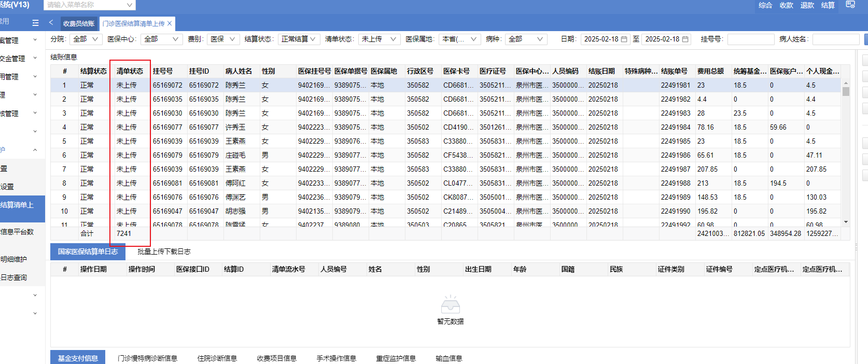Open the 病种 dropdown
The width and height of the screenshot is (868, 364).
coord(526,39)
